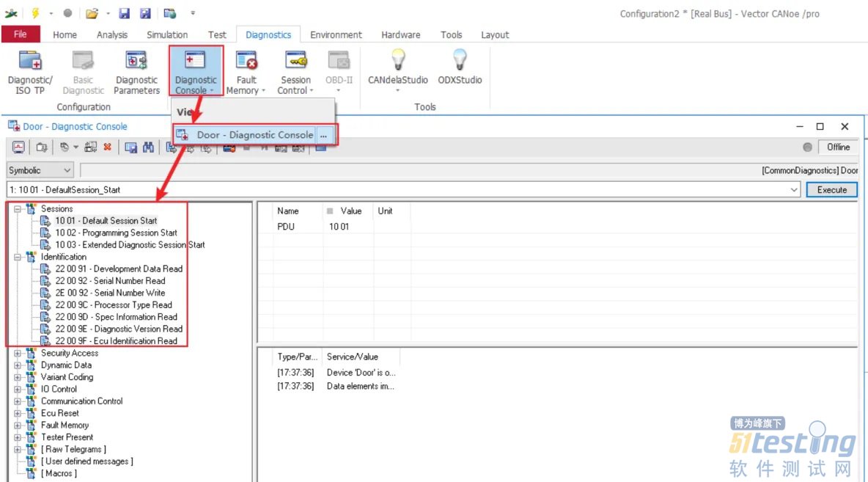Open Fault Memory ribbon tool

[x=246, y=73]
